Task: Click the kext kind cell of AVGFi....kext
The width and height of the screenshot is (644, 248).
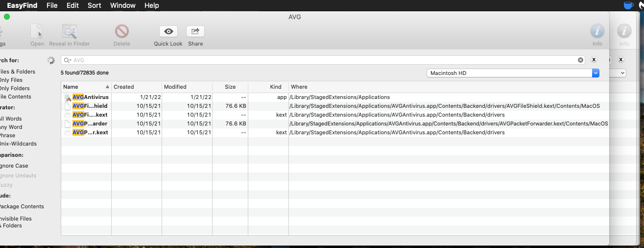Action: [x=281, y=115]
